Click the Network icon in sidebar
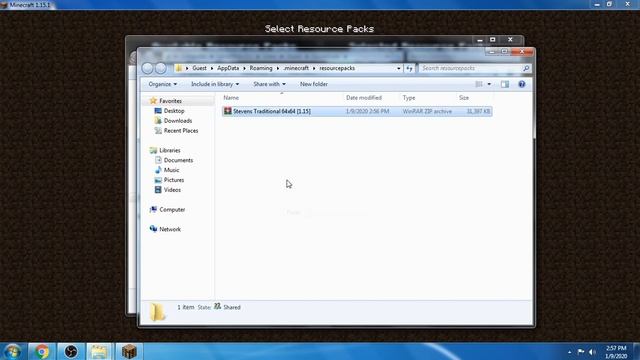 click(153, 229)
